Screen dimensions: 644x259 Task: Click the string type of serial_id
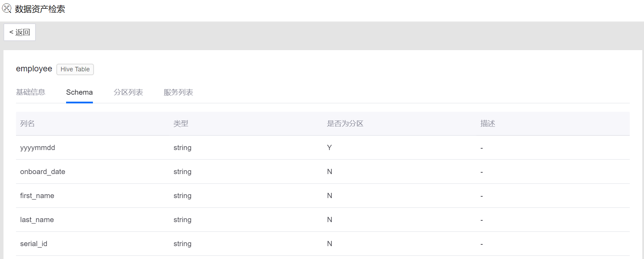(x=182, y=244)
